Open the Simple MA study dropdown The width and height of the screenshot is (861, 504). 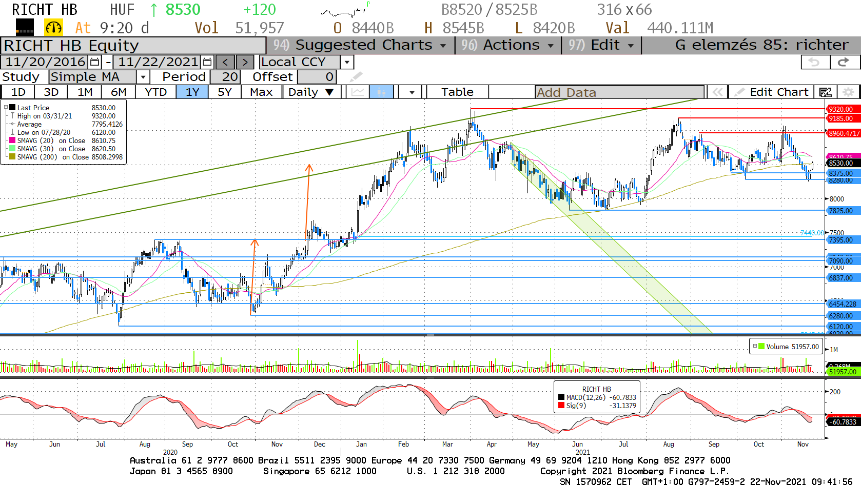[x=143, y=77]
